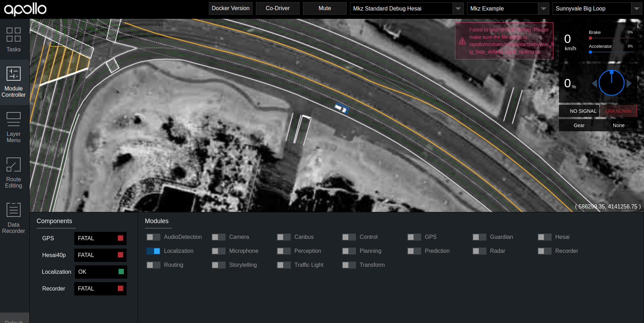Screen dimensions: 644x323
Task: Click the Docker Version button
Action: [x=230, y=8]
